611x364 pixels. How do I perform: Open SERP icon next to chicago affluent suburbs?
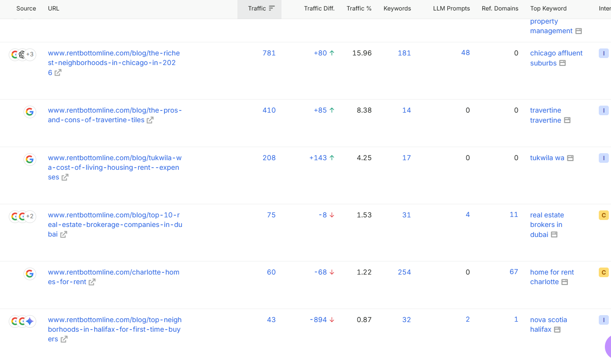(x=563, y=63)
